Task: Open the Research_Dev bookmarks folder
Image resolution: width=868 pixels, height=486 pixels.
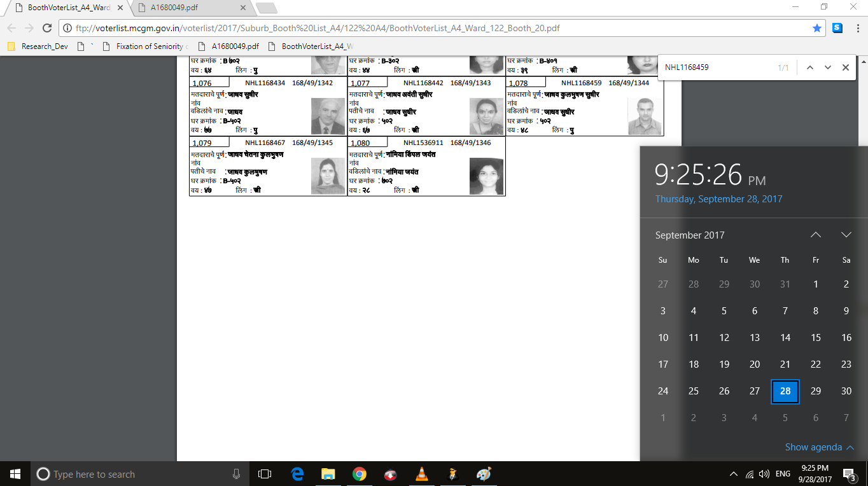Action: coord(38,46)
